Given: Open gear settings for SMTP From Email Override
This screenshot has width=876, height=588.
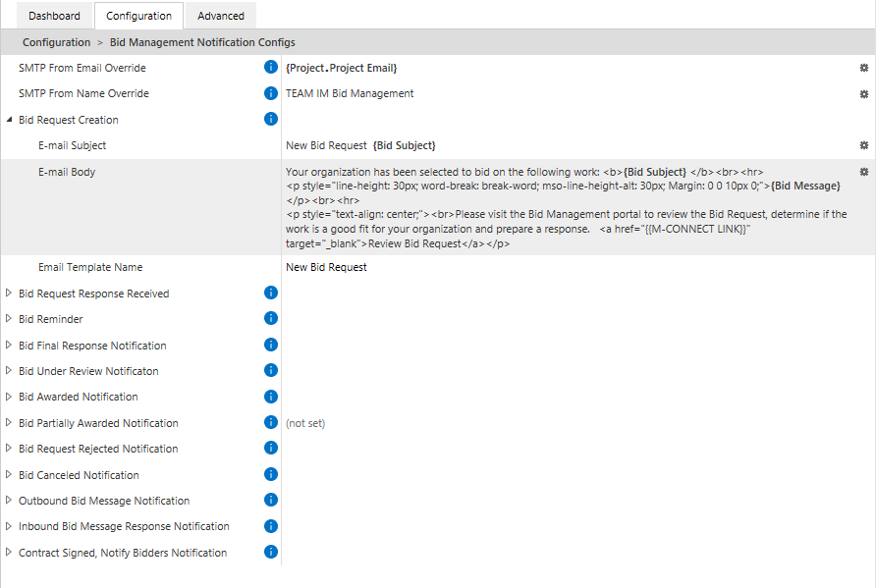Looking at the screenshot, I should tap(864, 68).
